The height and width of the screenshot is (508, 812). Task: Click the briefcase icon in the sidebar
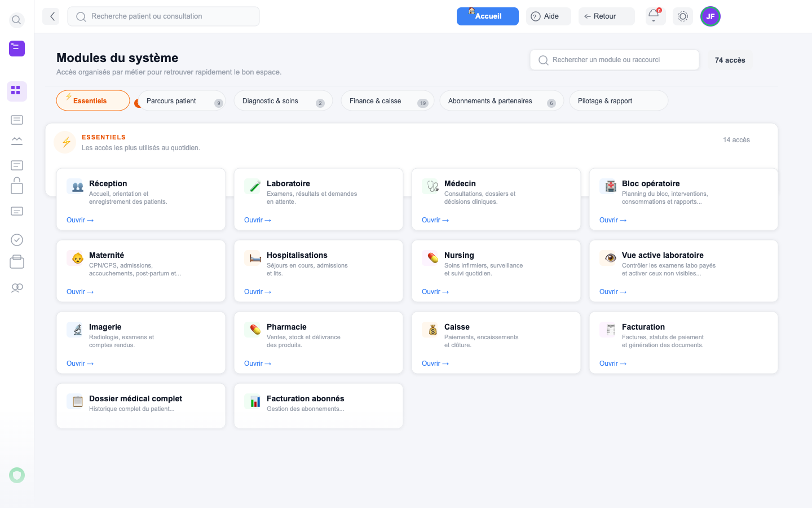(x=17, y=261)
